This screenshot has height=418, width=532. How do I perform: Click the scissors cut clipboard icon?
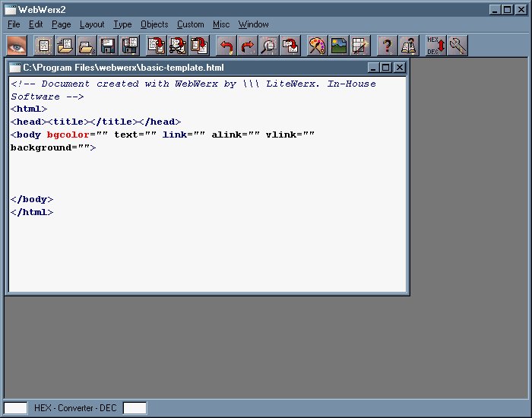click(178, 45)
